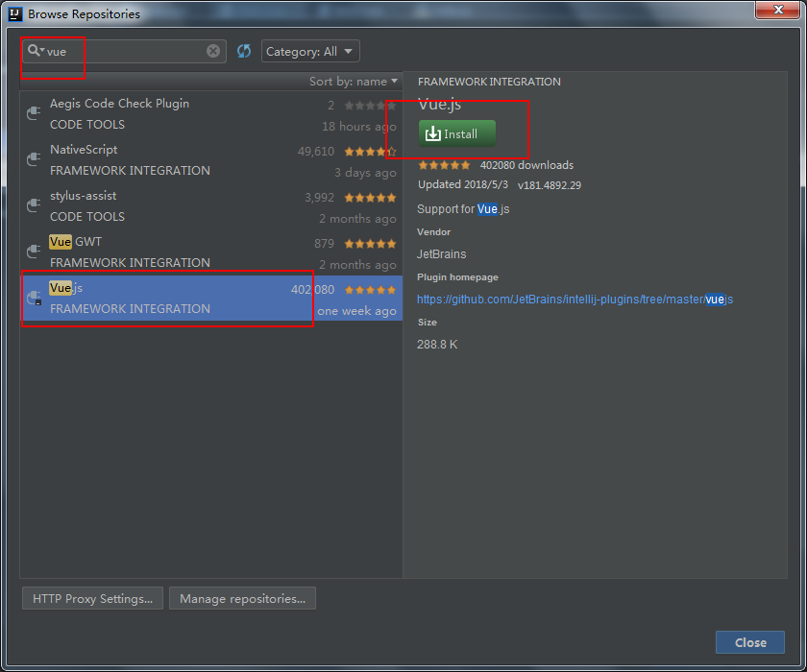Open Manage repositories dialog
This screenshot has height=672, width=807.
tap(242, 598)
